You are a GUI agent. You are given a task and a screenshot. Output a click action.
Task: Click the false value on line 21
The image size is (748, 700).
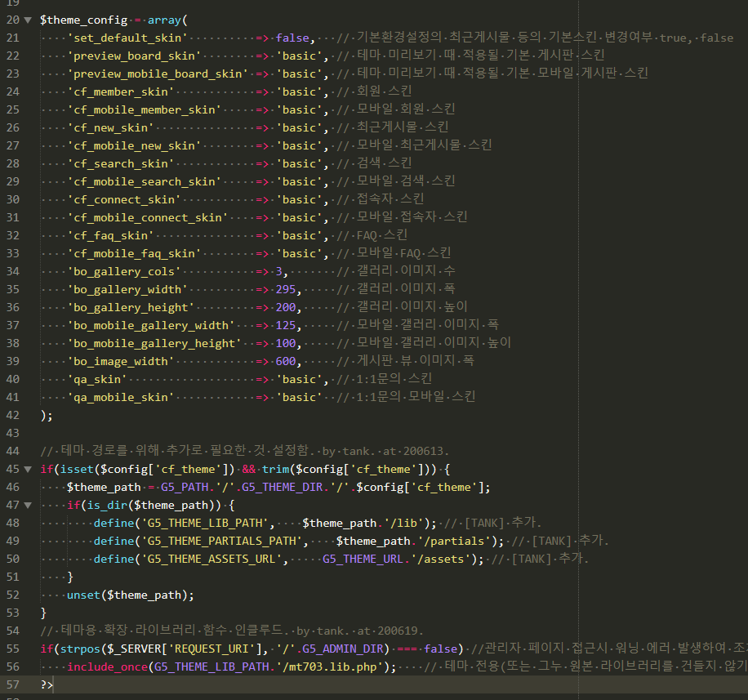tap(292, 38)
